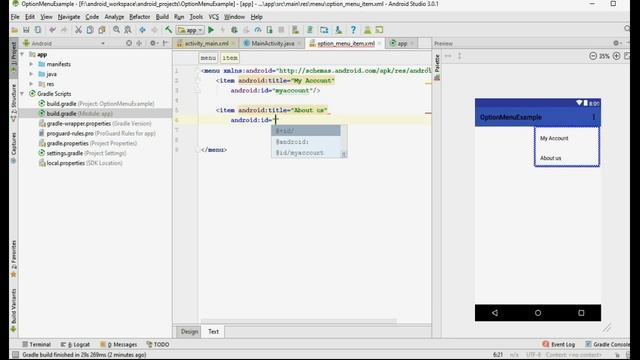Click the Copy toolbar icon

tap(90, 30)
